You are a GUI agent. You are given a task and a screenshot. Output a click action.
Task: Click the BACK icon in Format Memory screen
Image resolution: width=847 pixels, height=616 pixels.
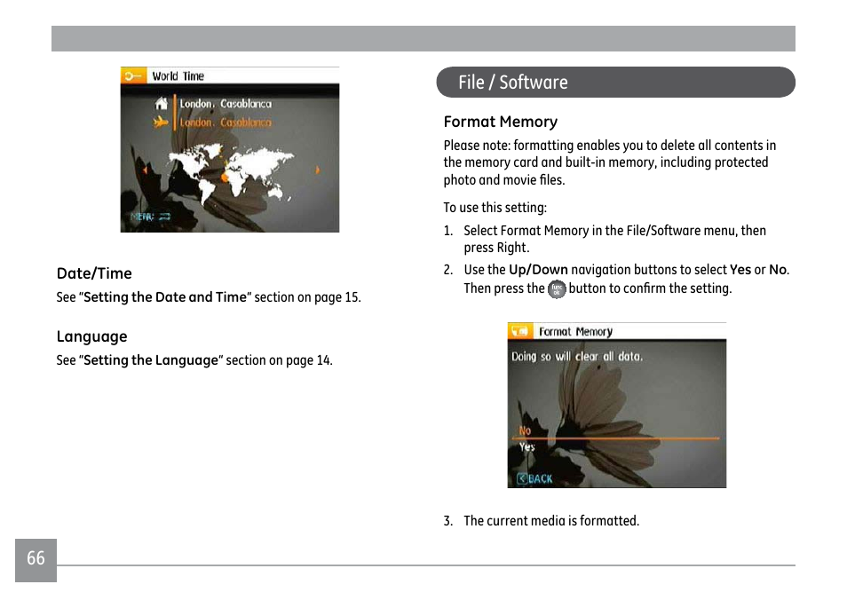pos(534,478)
